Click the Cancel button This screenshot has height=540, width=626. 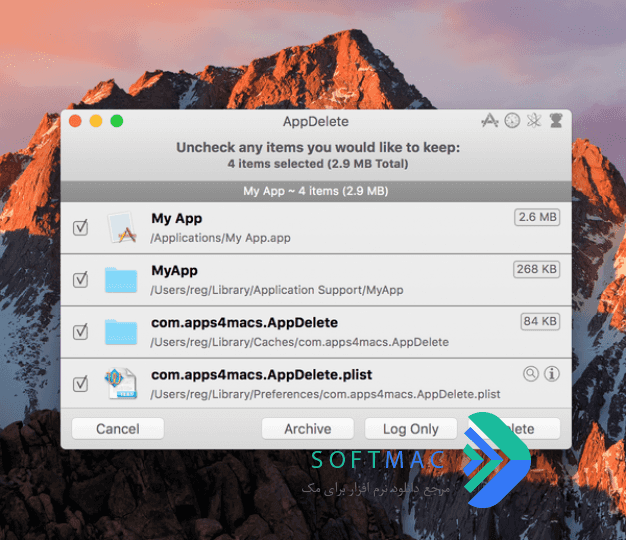tap(118, 429)
